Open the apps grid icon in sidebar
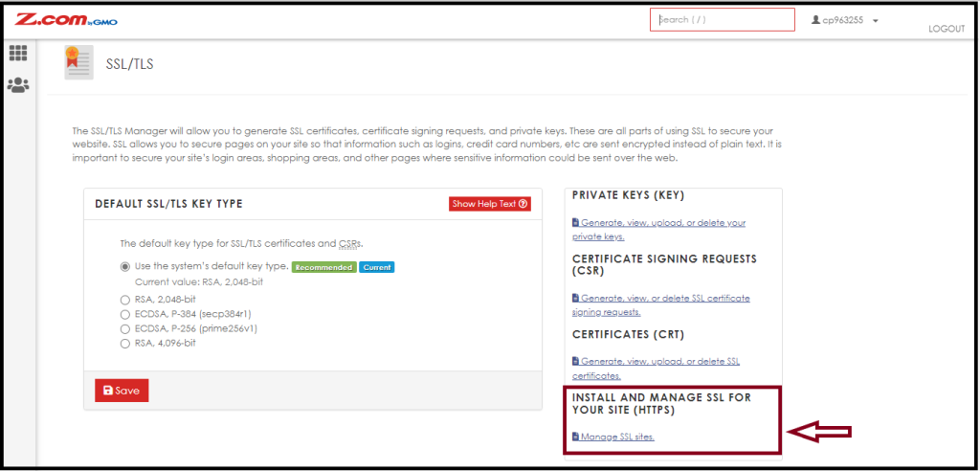980x471 pixels. [17, 54]
